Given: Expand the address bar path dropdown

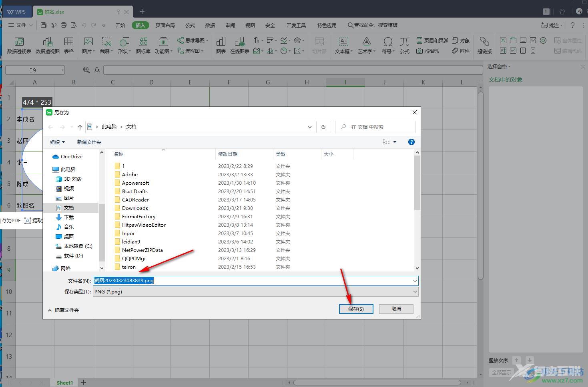Looking at the screenshot, I should 309,127.
